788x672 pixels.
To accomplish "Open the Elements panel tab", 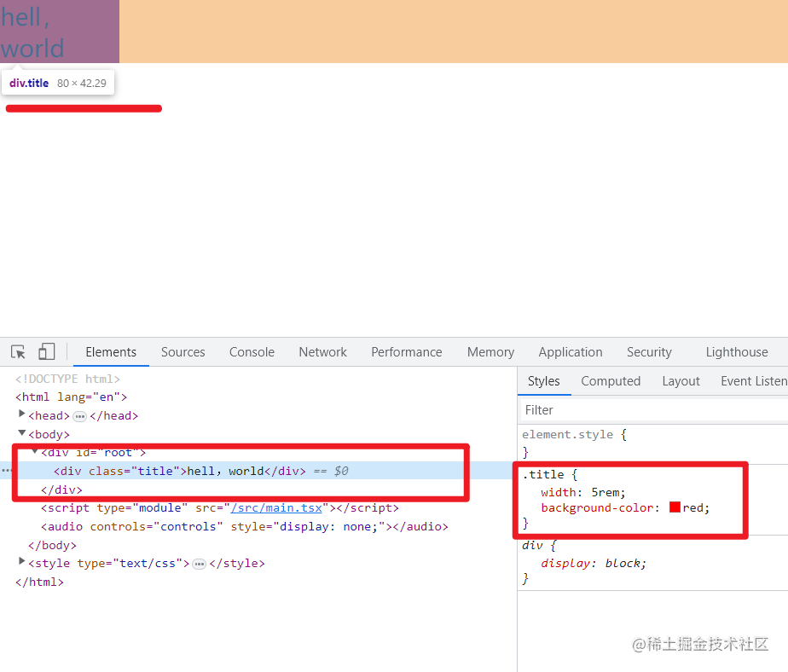I will 111,352.
